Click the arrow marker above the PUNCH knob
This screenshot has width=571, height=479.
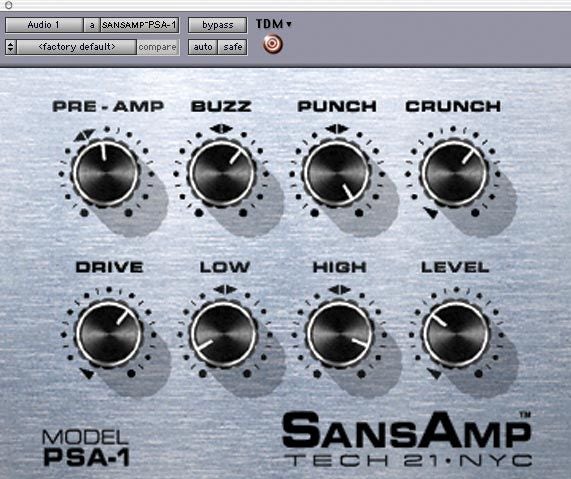click(337, 129)
